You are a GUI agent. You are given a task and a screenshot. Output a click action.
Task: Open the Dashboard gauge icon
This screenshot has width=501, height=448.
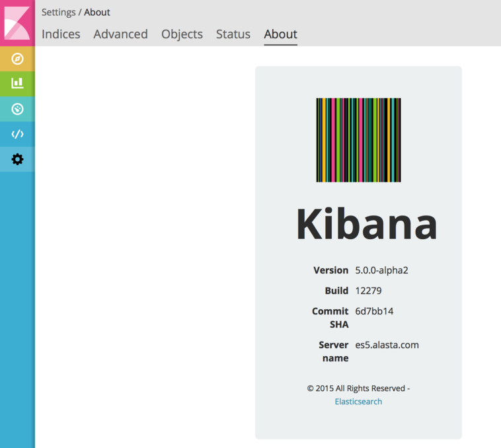[x=17, y=109]
